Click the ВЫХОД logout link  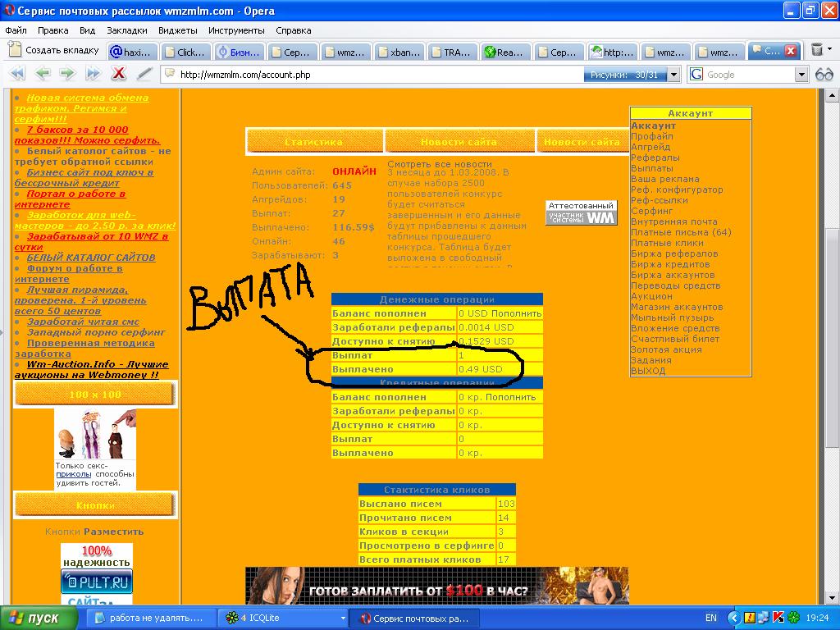pyautogui.click(x=648, y=371)
